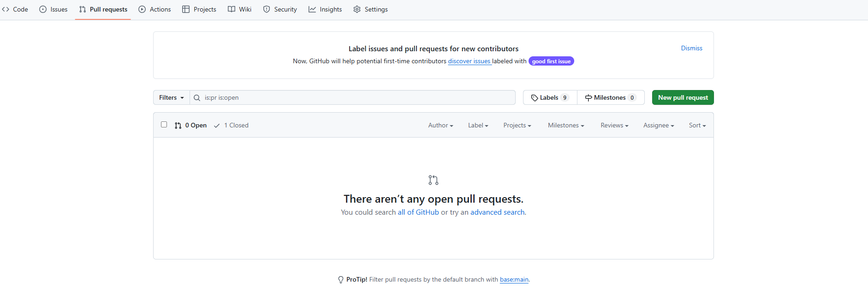This screenshot has width=868, height=301.
Task: Select the Pull requests tab
Action: [103, 9]
